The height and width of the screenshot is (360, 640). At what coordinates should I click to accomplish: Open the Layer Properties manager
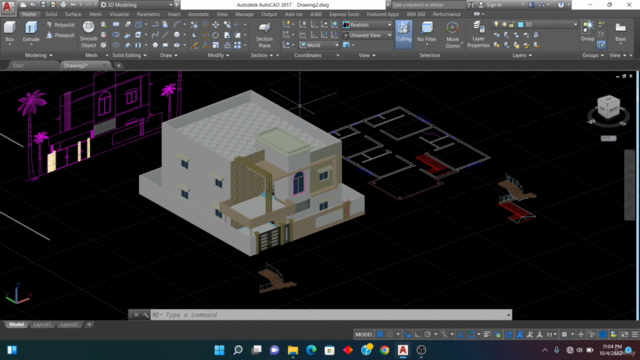tap(478, 35)
